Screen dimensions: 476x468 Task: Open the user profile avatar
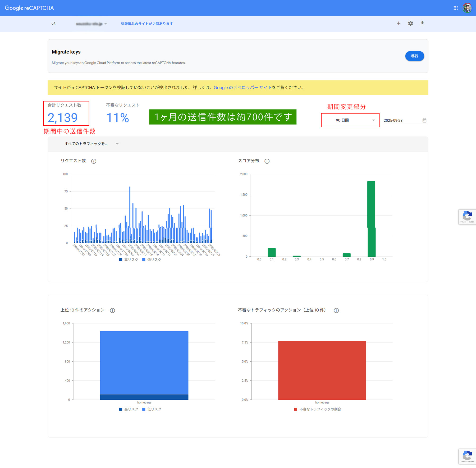click(x=467, y=8)
